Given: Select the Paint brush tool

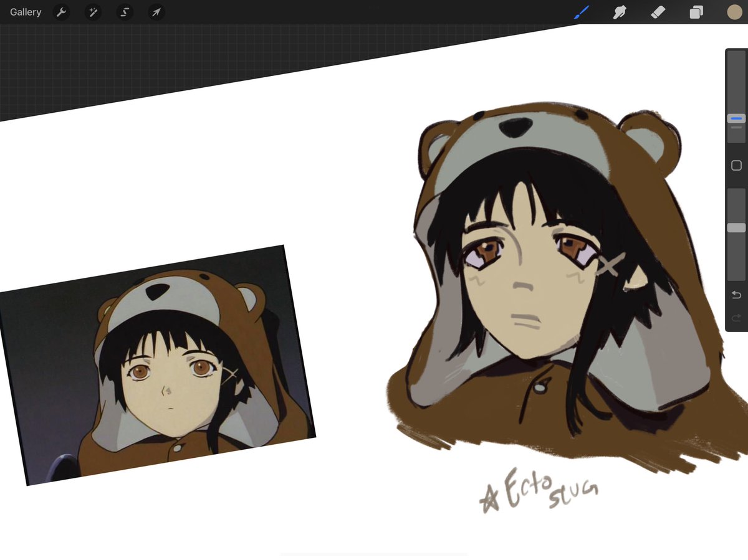Looking at the screenshot, I should pyautogui.click(x=581, y=12).
